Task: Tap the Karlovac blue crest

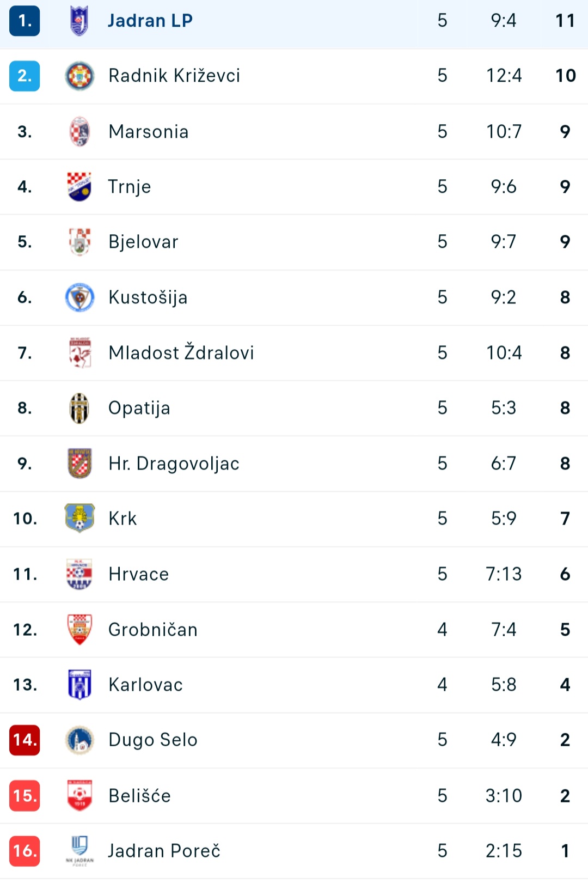Action: click(79, 685)
